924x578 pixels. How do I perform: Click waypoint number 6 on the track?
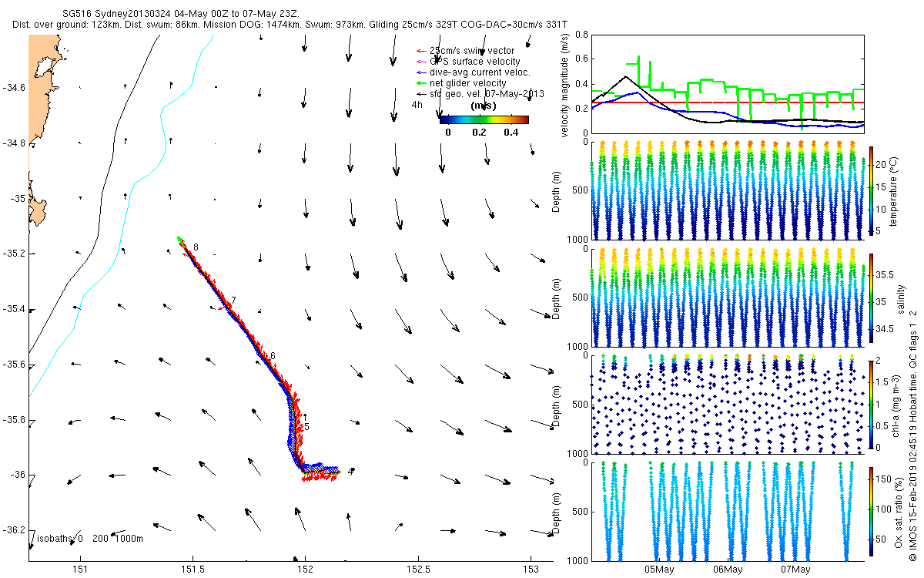point(273,355)
